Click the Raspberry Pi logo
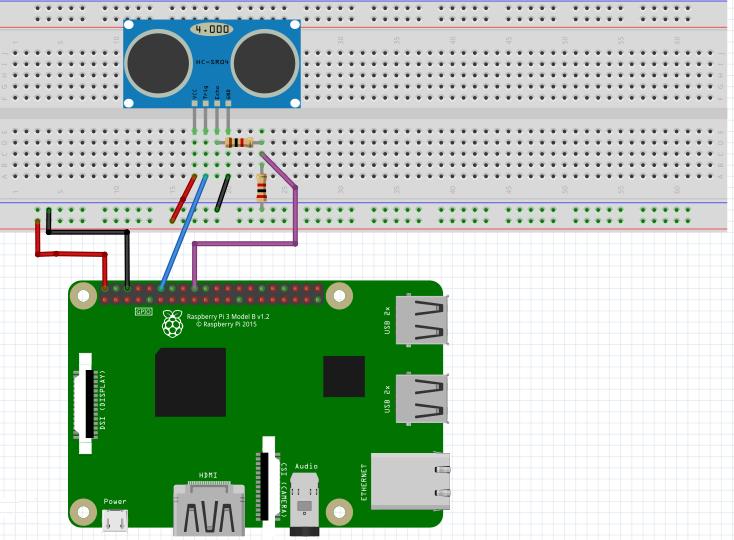This screenshot has height=540, width=734. (x=173, y=323)
